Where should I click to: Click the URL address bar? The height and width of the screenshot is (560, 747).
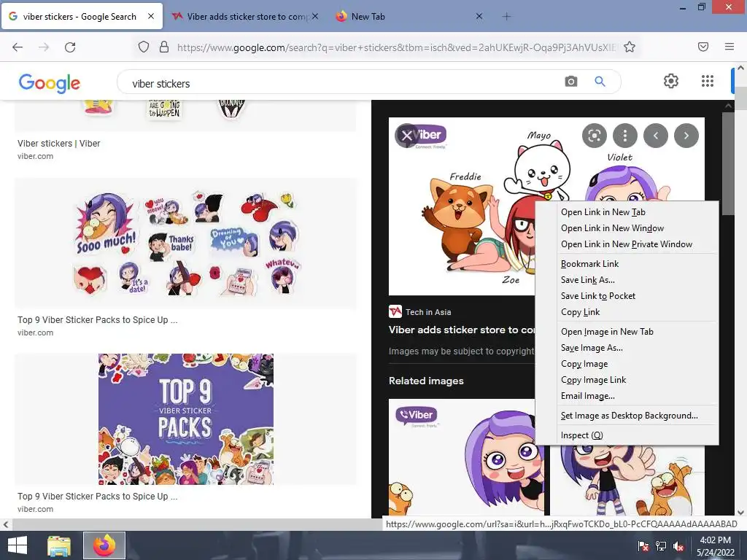(396, 47)
